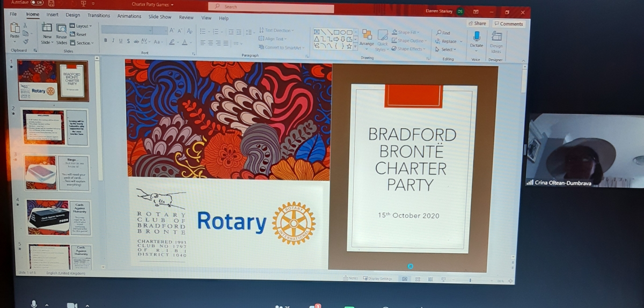Click the font color swatch
The height and width of the screenshot is (308, 644).
tap(185, 42)
